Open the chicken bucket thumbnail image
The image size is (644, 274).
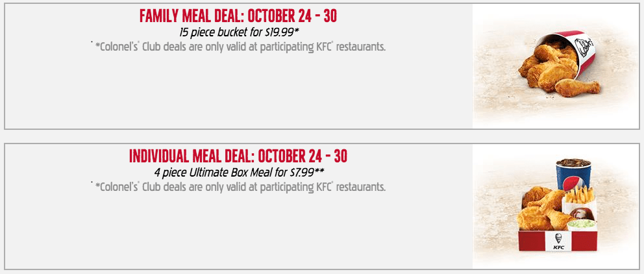coord(556,66)
